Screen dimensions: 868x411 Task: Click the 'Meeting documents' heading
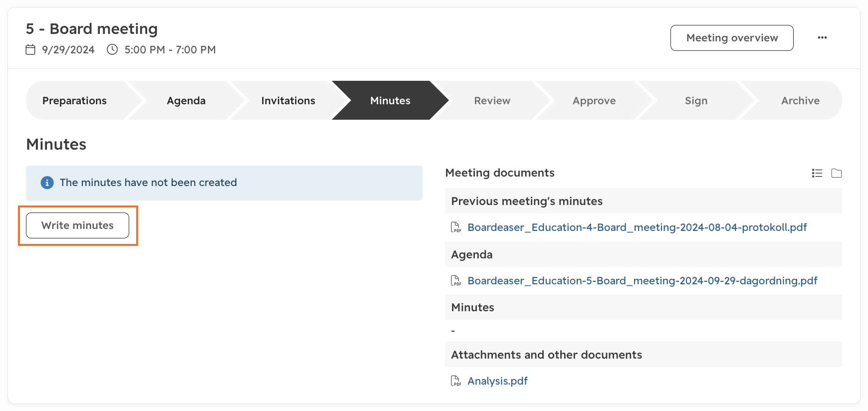(x=500, y=173)
